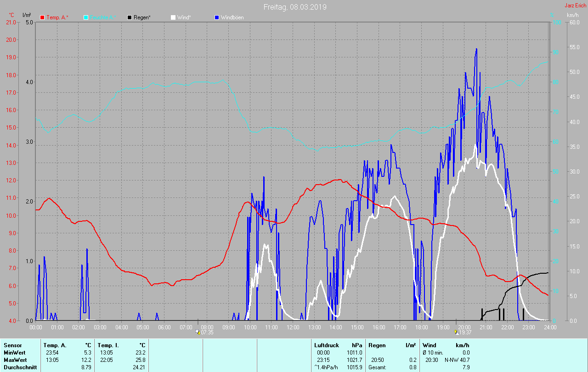Select the 'Regen*' legend label
Viewport: 588px width, 372px height.
(142, 17)
